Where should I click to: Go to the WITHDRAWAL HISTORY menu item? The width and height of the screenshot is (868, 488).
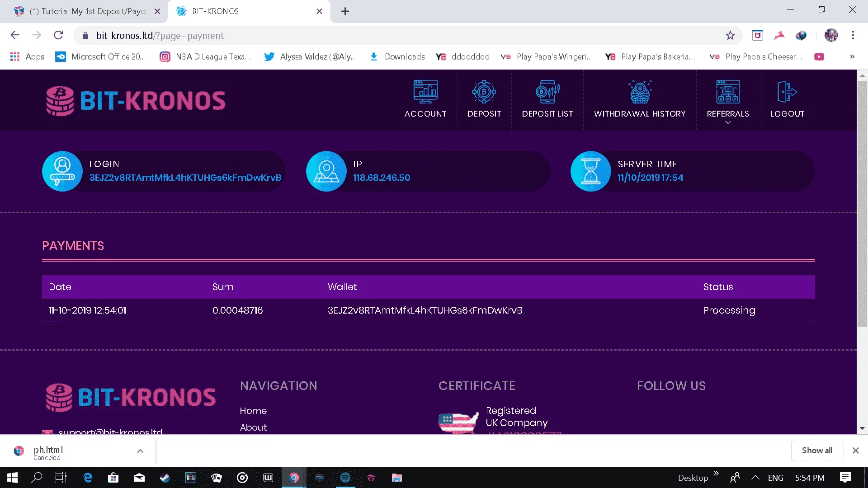click(640, 114)
